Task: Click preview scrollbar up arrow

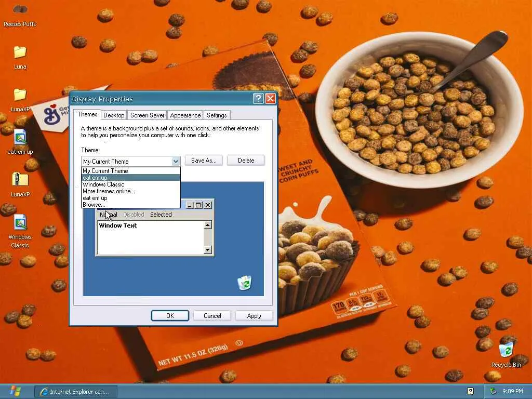Action: (x=208, y=225)
